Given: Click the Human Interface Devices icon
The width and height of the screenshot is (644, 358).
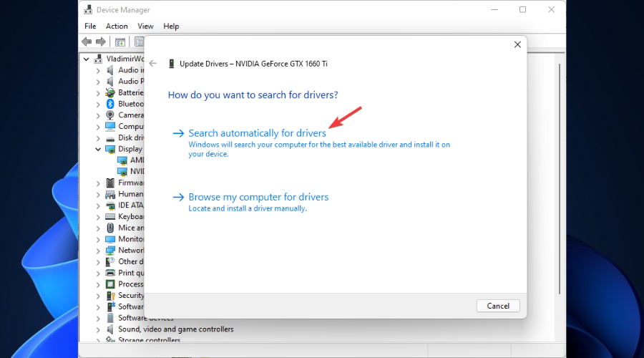Looking at the screenshot, I should [110, 194].
